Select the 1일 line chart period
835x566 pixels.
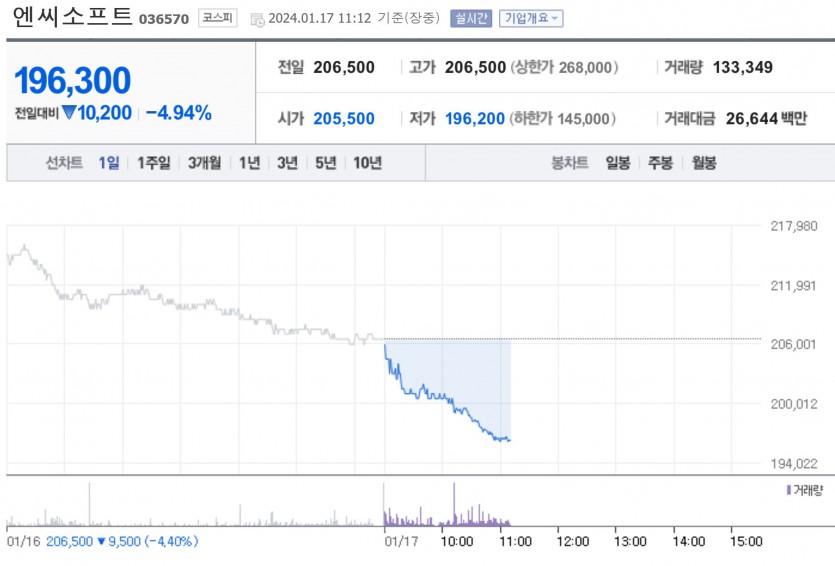click(x=109, y=163)
